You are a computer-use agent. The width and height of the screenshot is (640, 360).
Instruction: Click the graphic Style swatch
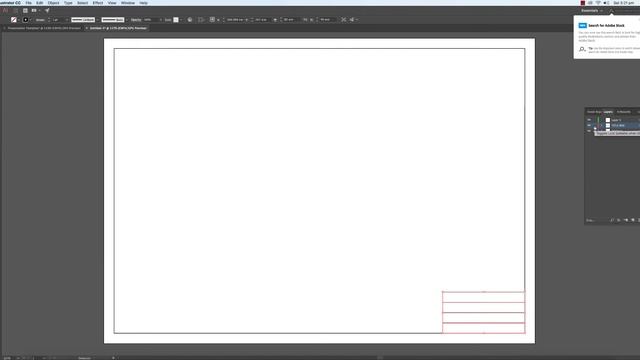click(176, 20)
